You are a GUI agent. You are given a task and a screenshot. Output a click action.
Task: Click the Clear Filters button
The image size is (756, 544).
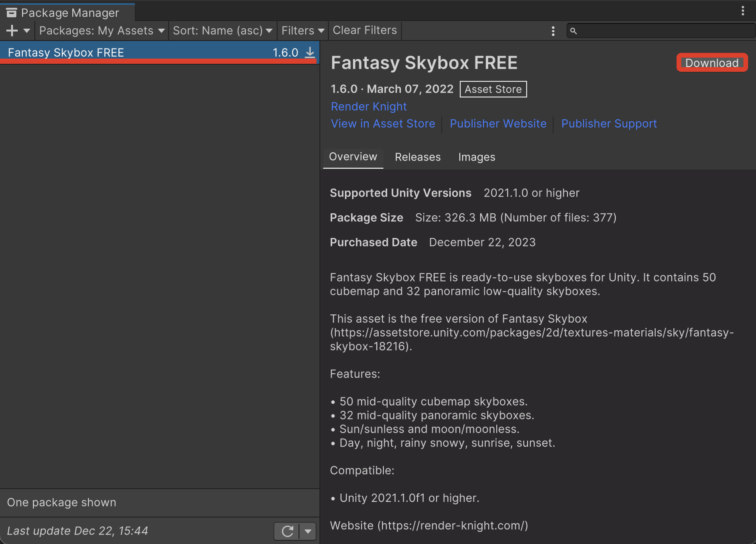coord(365,30)
